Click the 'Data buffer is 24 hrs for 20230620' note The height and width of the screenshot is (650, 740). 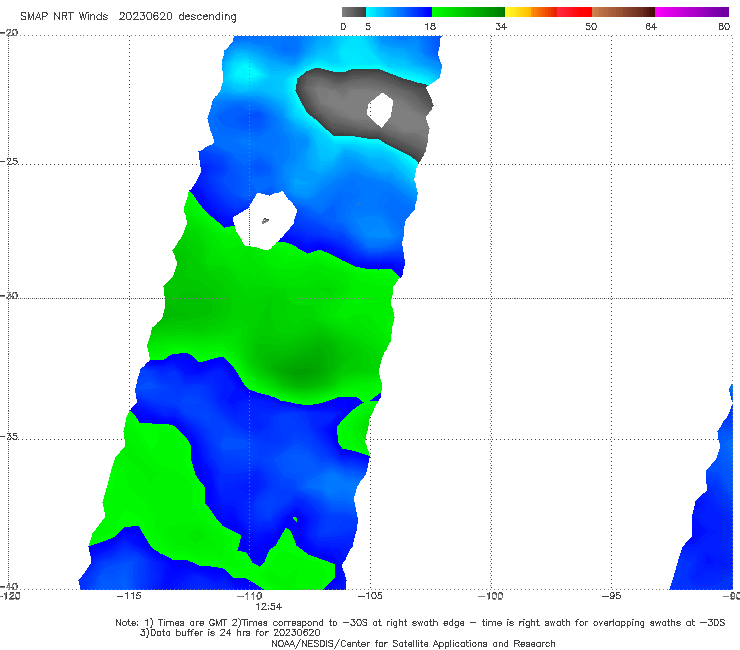pos(230,633)
